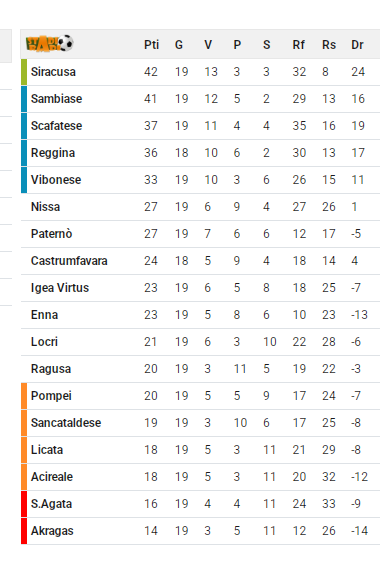The height and width of the screenshot is (562, 380).
Task: Click the Dr column header
Action: [357, 45]
